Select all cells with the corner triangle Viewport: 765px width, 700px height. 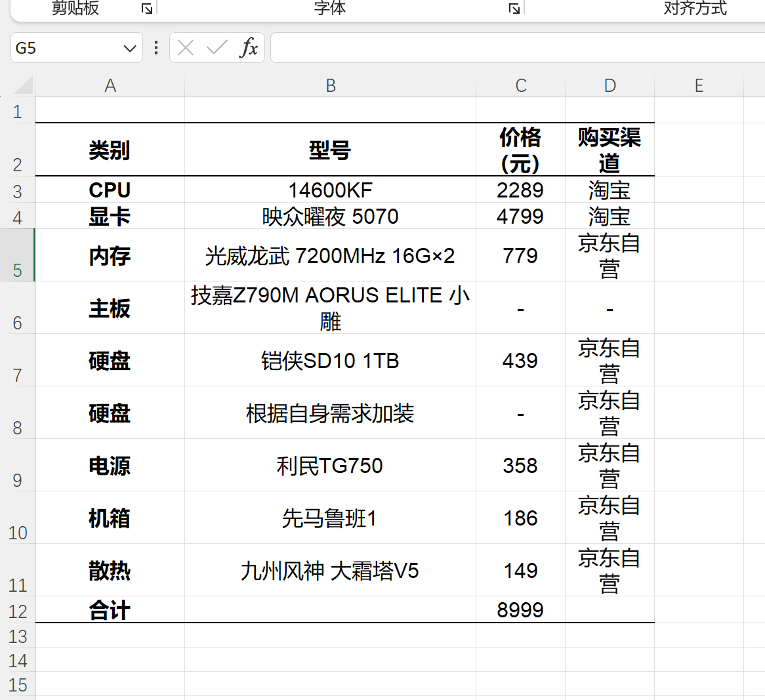pyautogui.click(x=23, y=85)
